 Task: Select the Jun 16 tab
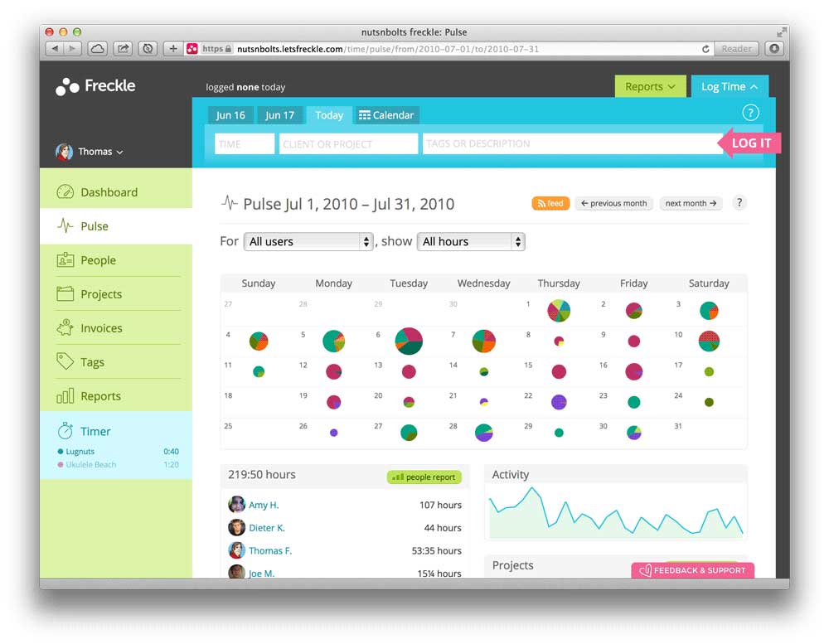(230, 115)
